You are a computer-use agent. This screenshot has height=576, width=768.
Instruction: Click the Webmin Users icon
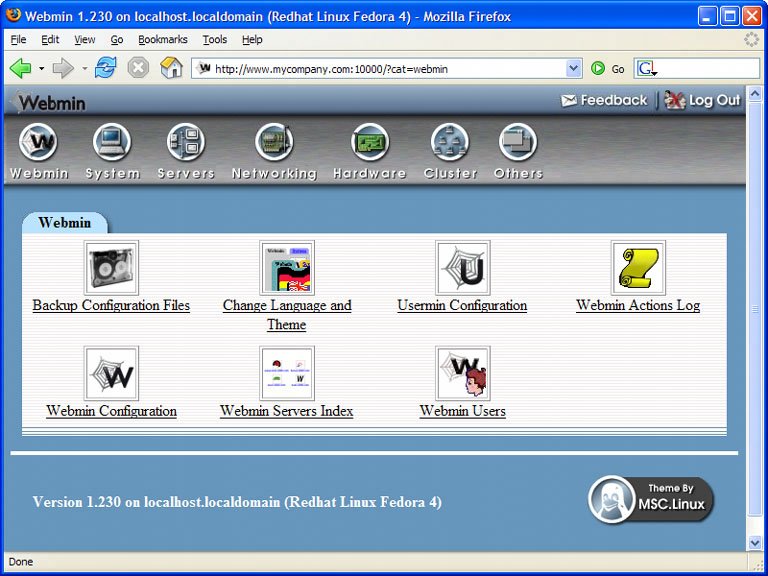462,373
